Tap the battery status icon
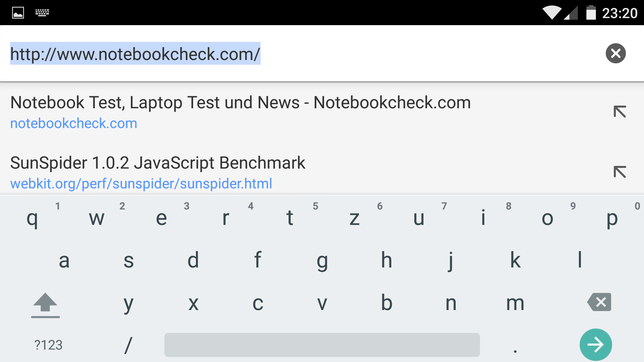 591,13
